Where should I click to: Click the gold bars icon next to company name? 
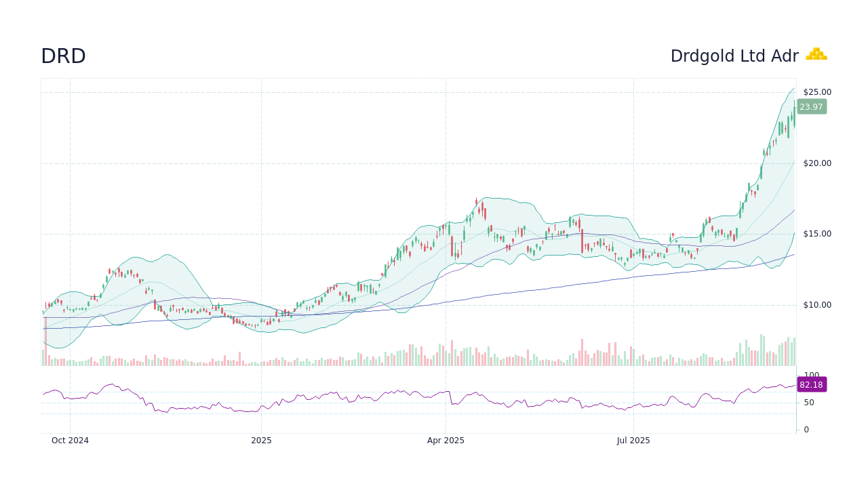pyautogui.click(x=816, y=54)
